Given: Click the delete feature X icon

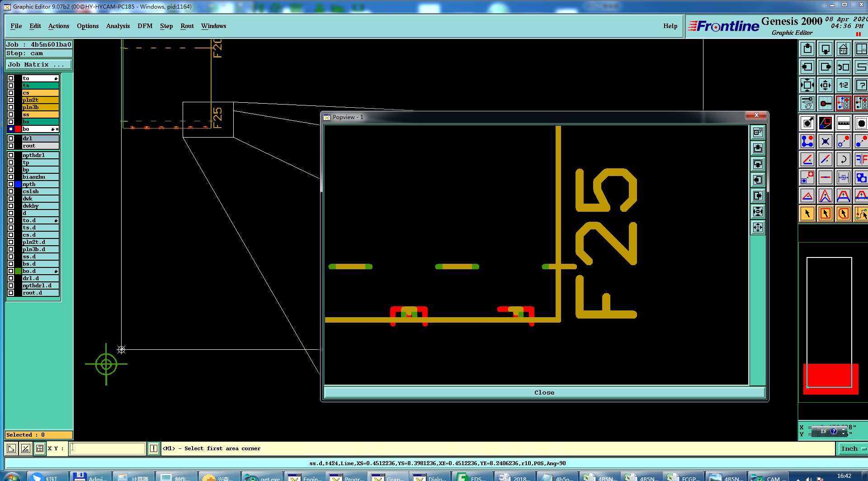Looking at the screenshot, I should pos(826,141).
